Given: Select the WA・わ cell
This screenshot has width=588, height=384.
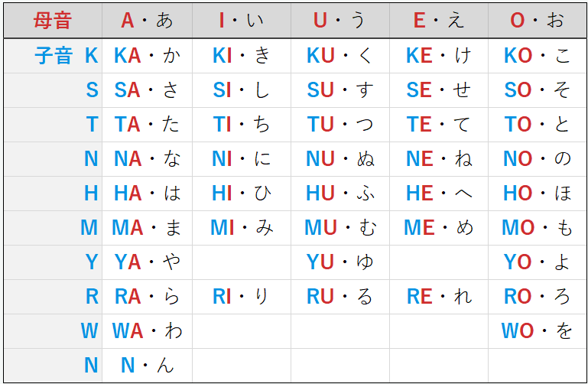Looking at the screenshot, I should (x=147, y=331).
